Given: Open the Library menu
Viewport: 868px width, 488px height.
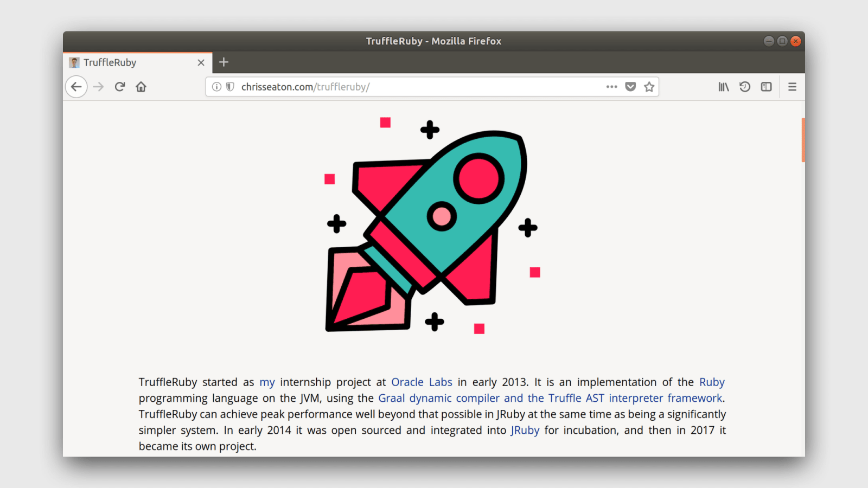Looking at the screenshot, I should click(724, 87).
